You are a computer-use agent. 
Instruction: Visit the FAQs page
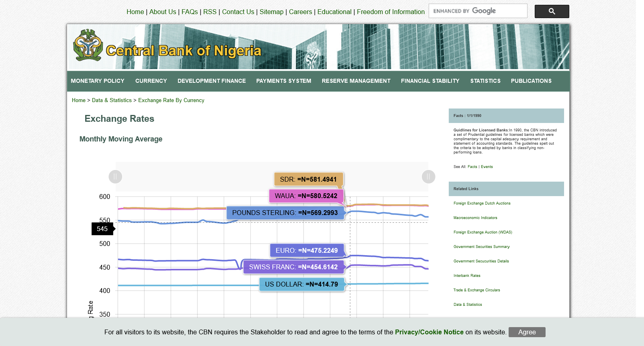point(190,12)
